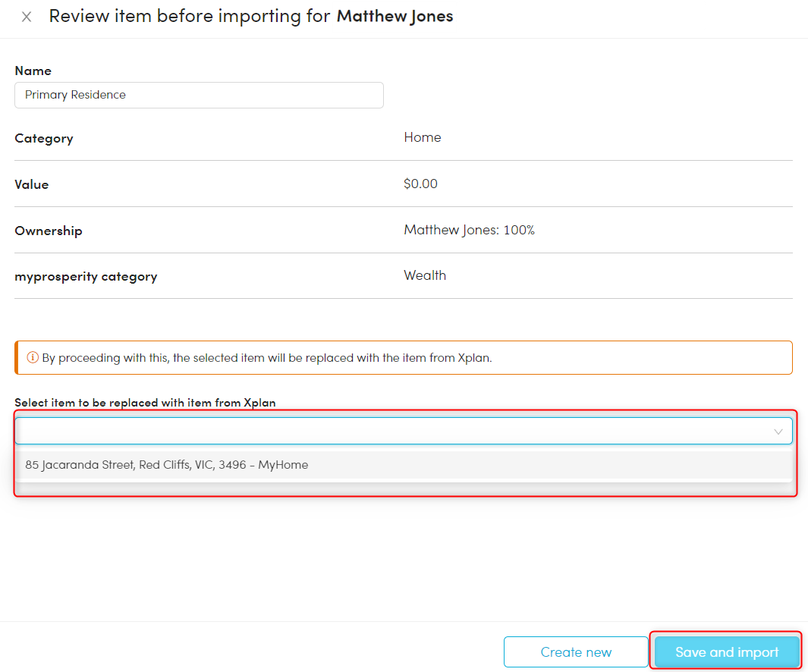This screenshot has width=808, height=672.
Task: Click the Xplan replacement warning banner text
Action: coord(267,358)
